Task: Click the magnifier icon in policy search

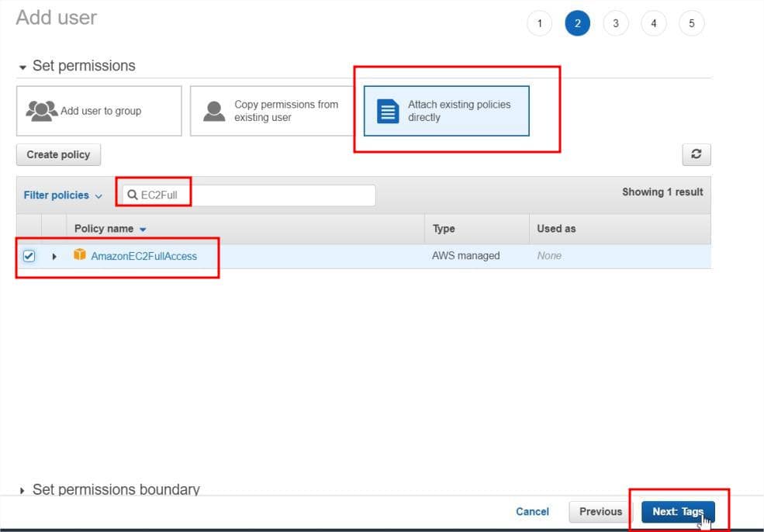Action: (133, 195)
